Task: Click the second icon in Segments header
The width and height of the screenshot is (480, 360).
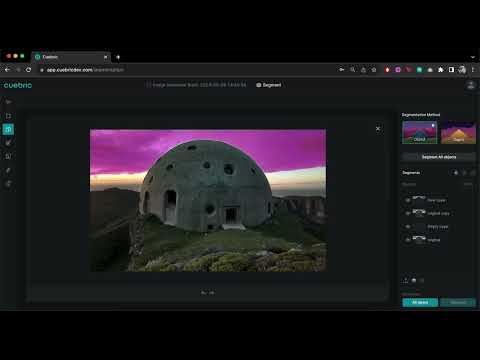Action: (464, 173)
